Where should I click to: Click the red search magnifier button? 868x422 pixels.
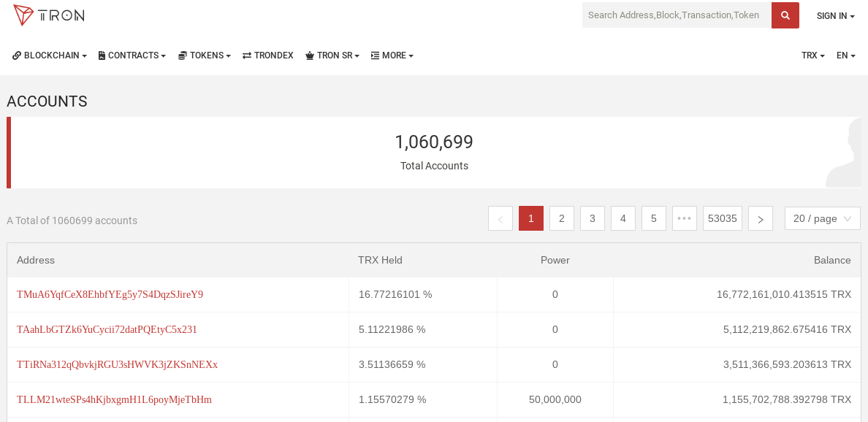pos(785,15)
